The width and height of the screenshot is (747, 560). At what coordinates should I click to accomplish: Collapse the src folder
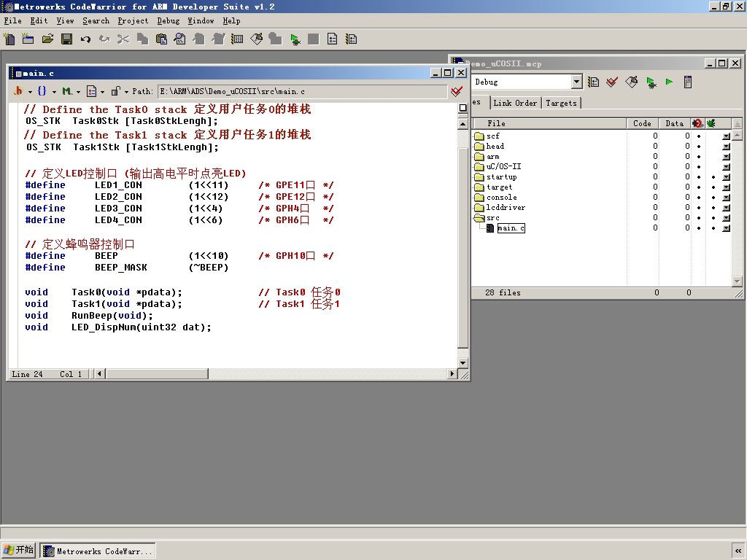[479, 217]
